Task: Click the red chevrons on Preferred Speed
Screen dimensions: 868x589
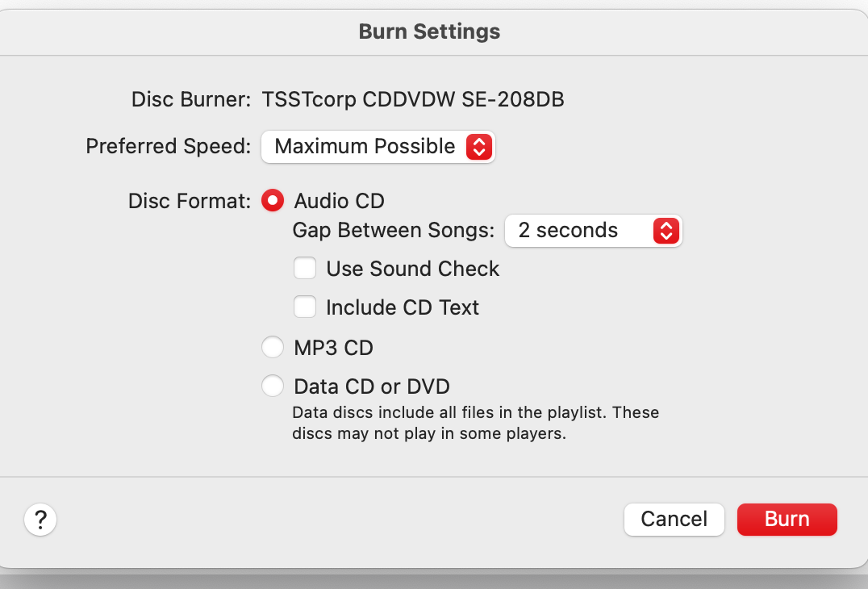Action: click(x=479, y=147)
